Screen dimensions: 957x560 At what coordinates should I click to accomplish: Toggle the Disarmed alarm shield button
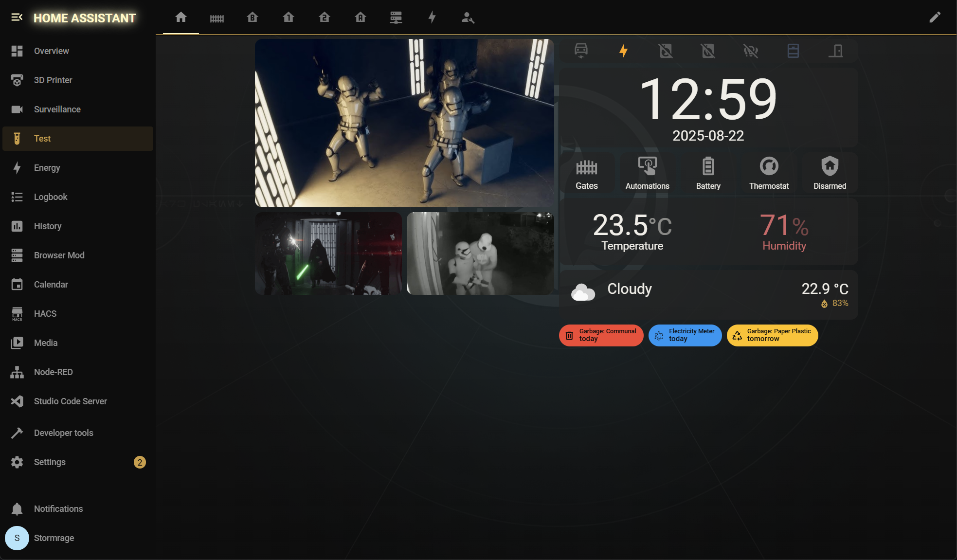click(x=830, y=173)
